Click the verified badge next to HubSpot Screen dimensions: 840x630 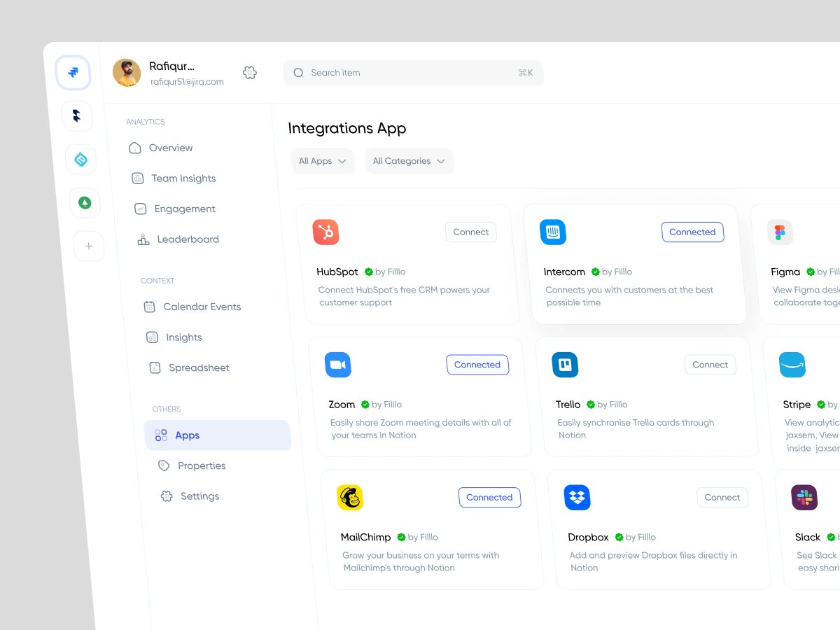369,272
